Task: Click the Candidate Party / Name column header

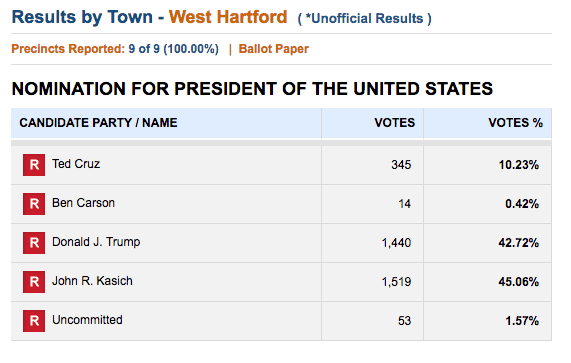Action: point(98,123)
